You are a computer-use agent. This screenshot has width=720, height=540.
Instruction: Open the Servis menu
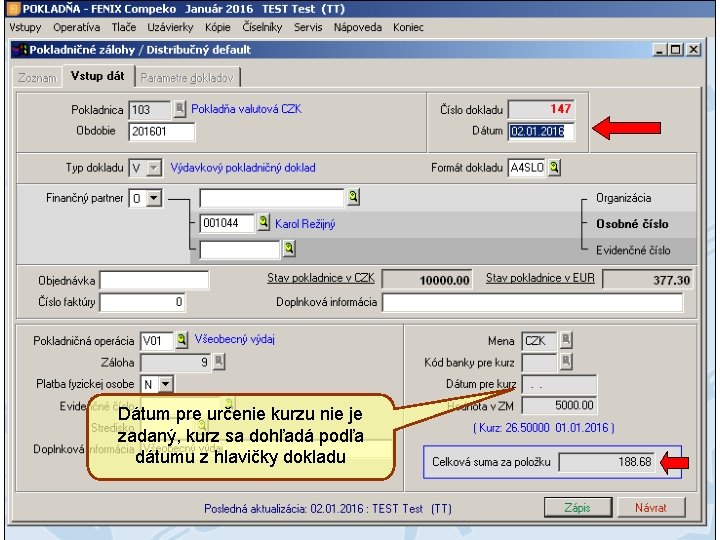pyautogui.click(x=308, y=27)
